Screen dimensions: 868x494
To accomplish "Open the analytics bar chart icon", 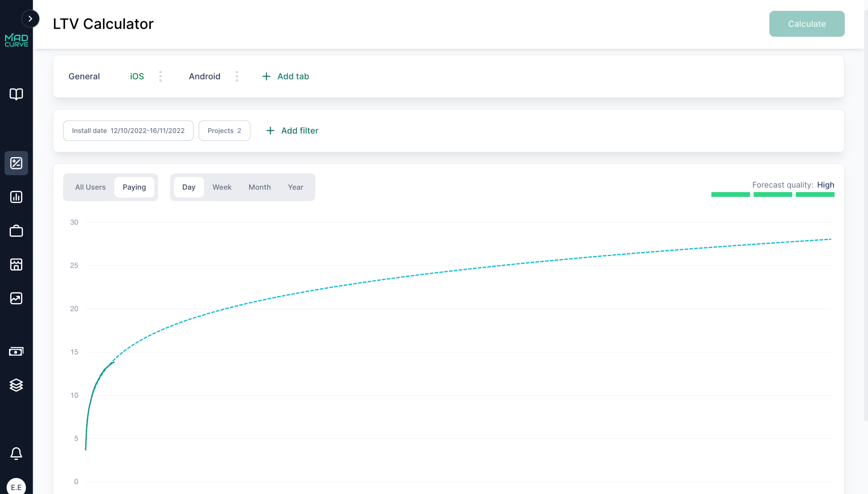I will 16,197.
